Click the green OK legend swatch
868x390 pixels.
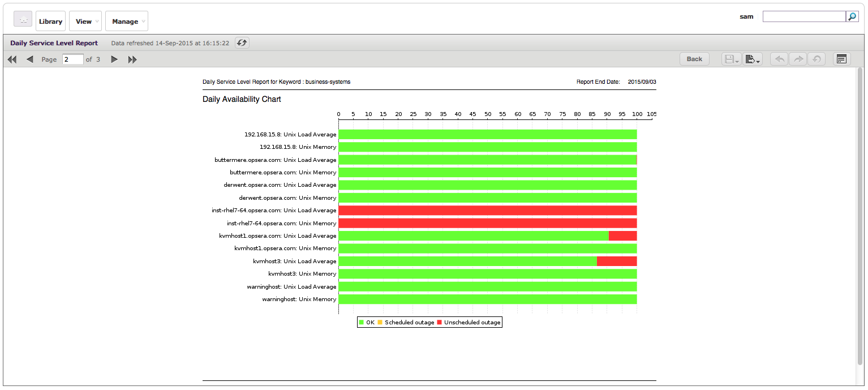tap(362, 323)
